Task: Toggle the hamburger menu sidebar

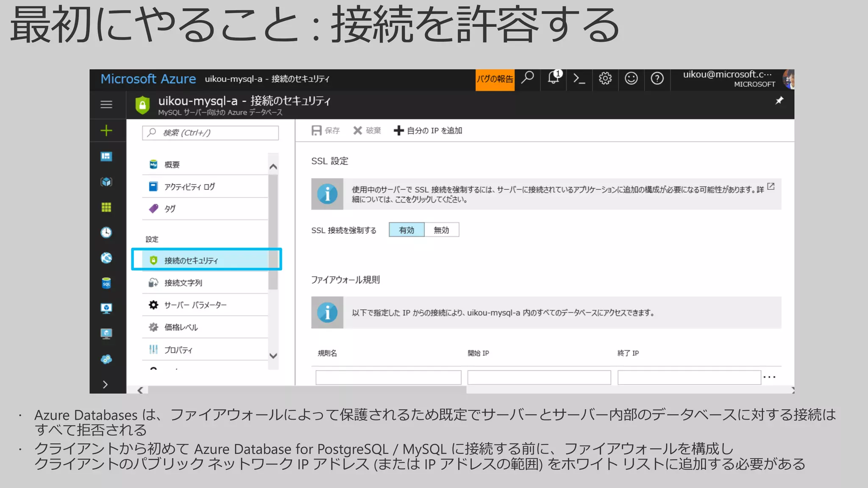Action: (106, 104)
